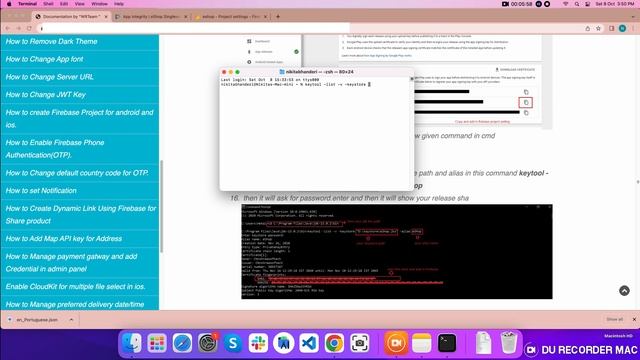
Task: Open Control Center in the menu bar
Action: (587, 4)
